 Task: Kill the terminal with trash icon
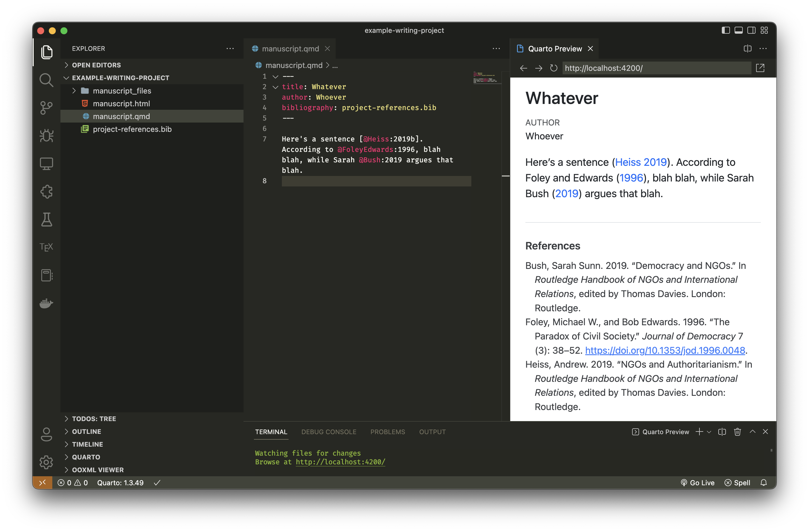[737, 432]
